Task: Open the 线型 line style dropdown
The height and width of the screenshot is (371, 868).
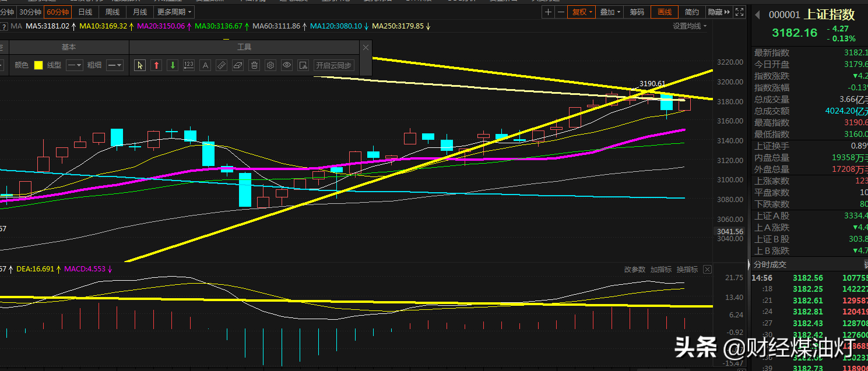Action: click(74, 65)
